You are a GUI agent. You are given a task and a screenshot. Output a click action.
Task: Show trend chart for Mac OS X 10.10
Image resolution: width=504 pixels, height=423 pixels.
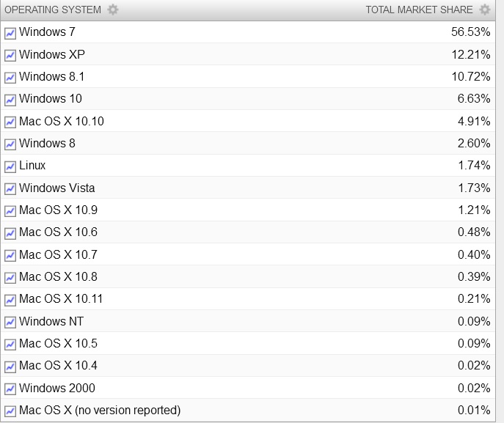10,122
